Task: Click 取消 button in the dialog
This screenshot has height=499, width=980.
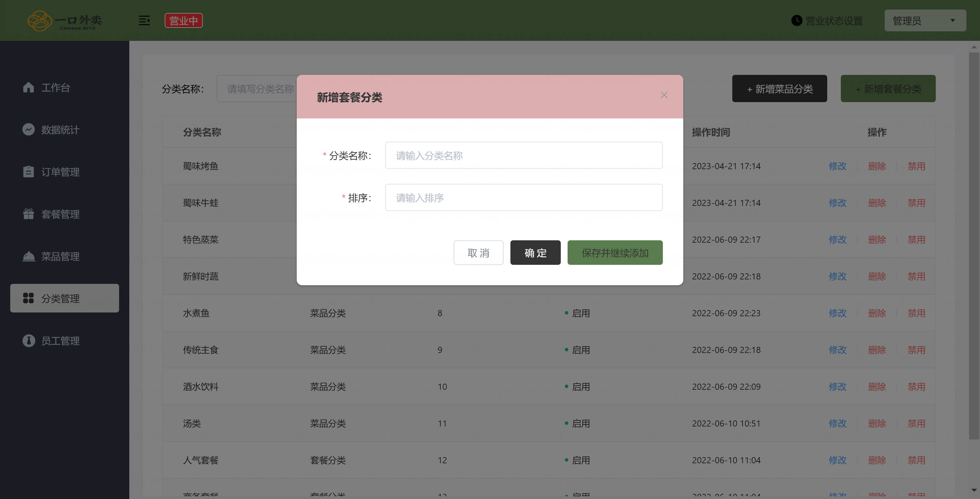Action: pos(478,253)
